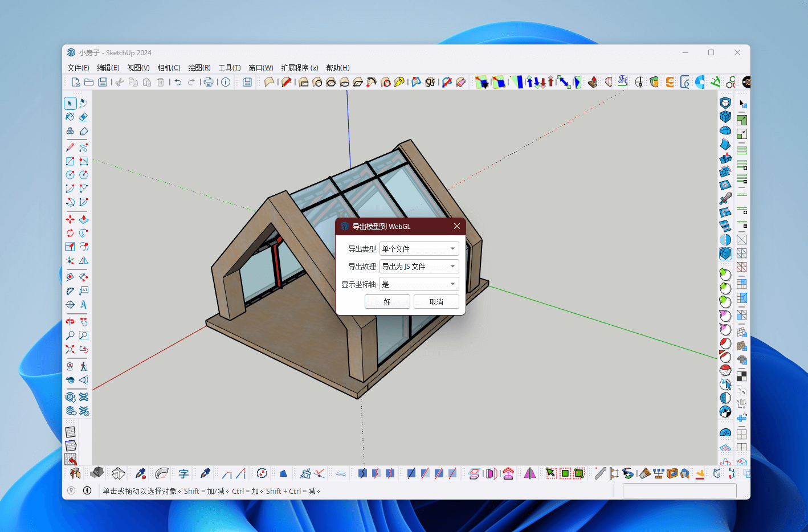Select the Eraser tool
The image size is (808, 532).
tap(84, 117)
